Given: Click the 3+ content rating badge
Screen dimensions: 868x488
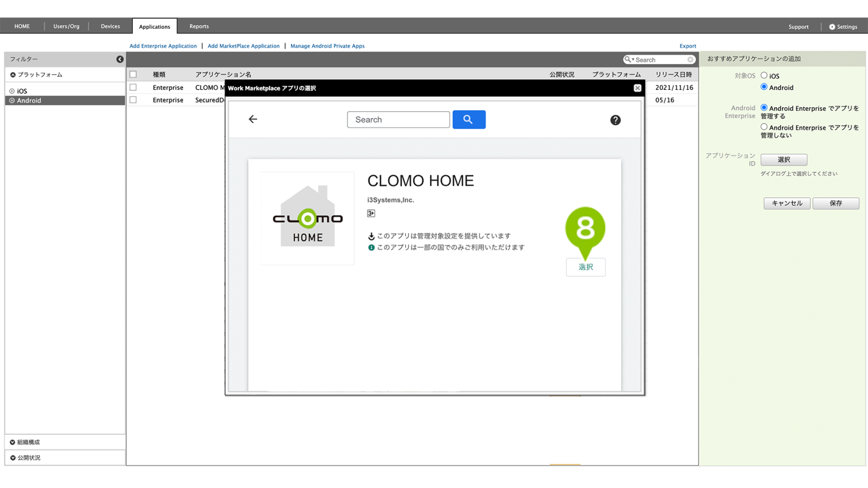Looking at the screenshot, I should (x=371, y=213).
